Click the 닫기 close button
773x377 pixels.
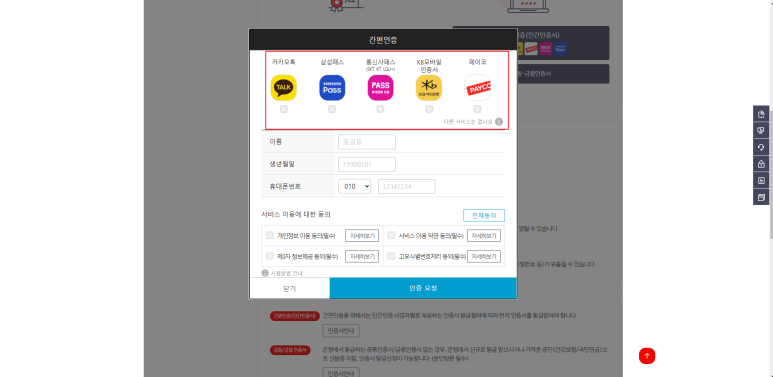pyautogui.click(x=289, y=288)
